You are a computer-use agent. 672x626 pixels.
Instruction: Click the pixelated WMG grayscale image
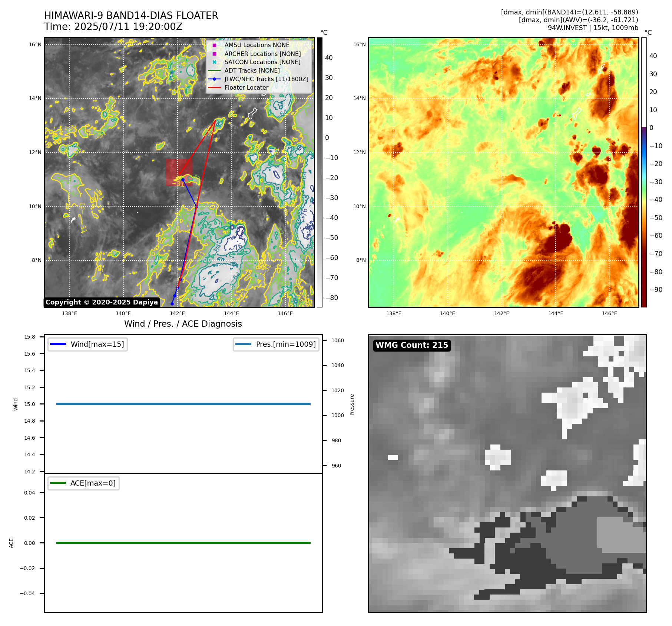tap(507, 473)
